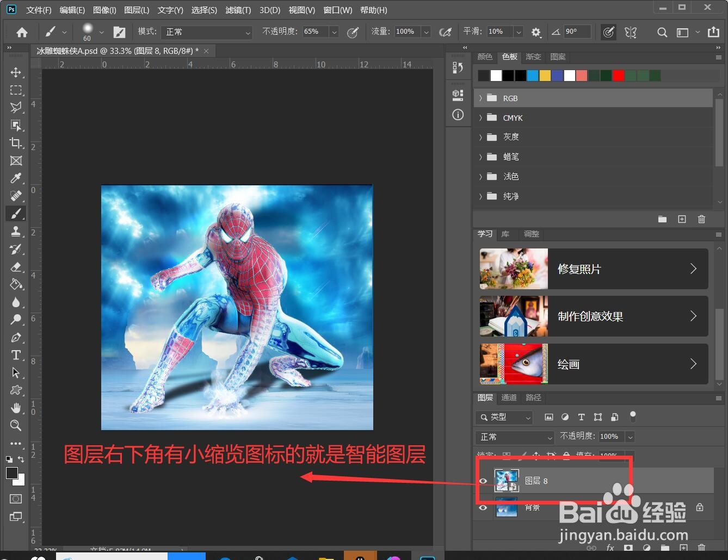Toggle symmetry paint butterfly options
This screenshot has width=728, height=560.
pyautogui.click(x=631, y=32)
